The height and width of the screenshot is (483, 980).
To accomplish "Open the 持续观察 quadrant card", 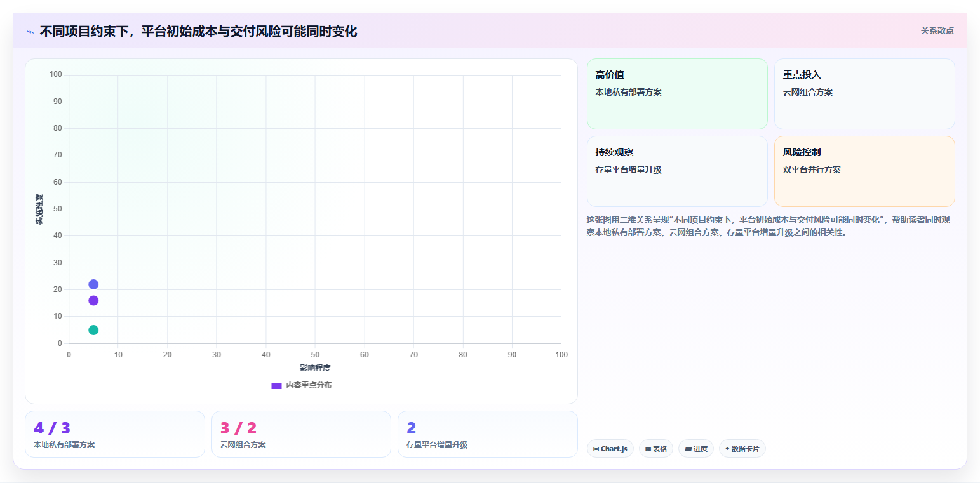I will [677, 171].
